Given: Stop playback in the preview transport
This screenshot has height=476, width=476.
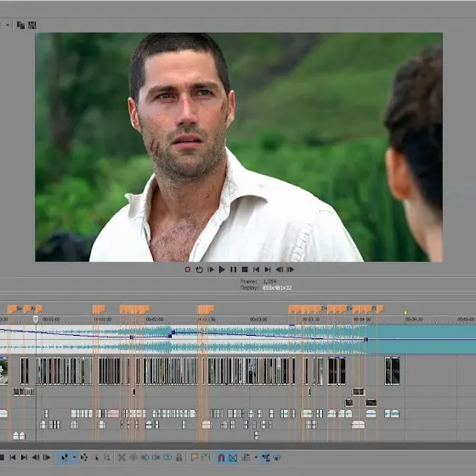Looking at the screenshot, I should [x=245, y=269].
